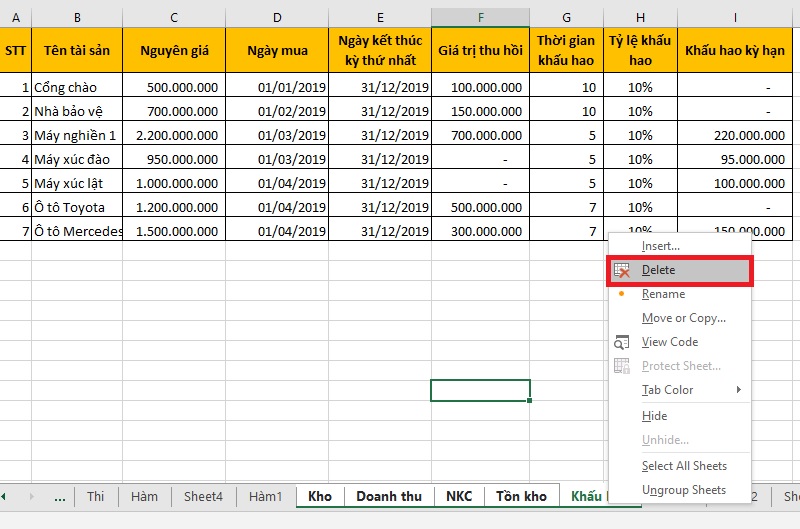Screen dimensions: 800x529
Task: Expand the Tab Color submenu arrow
Action: tap(739, 390)
